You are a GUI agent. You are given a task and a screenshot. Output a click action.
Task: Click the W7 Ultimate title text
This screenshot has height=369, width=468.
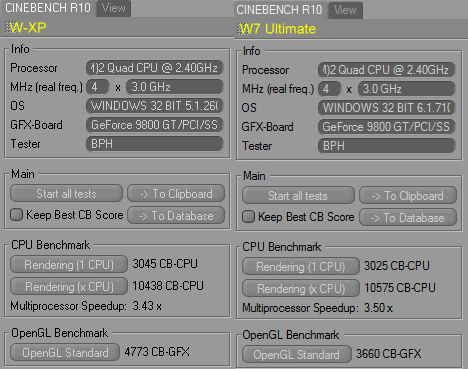(278, 29)
